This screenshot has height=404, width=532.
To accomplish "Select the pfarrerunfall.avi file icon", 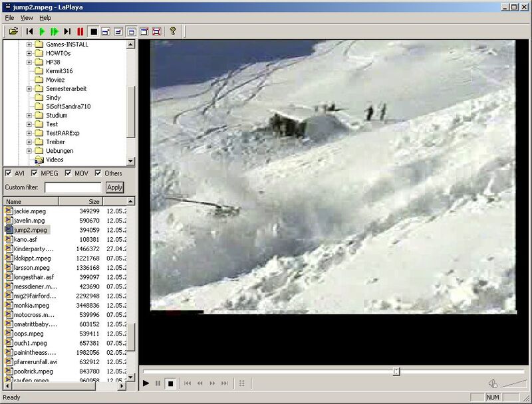I will click(9, 361).
